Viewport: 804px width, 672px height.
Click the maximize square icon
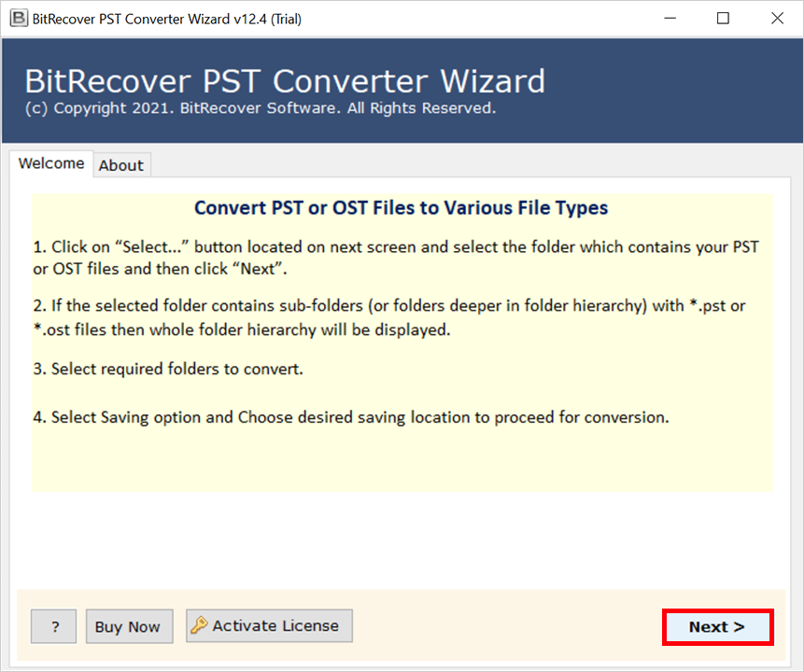click(x=722, y=18)
